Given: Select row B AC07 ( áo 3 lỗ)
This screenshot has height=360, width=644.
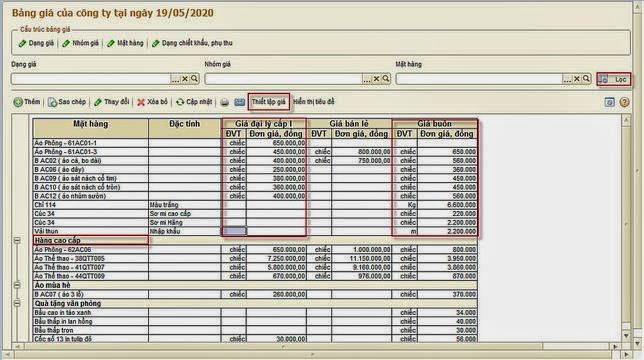Looking at the screenshot, I should coord(255,294).
